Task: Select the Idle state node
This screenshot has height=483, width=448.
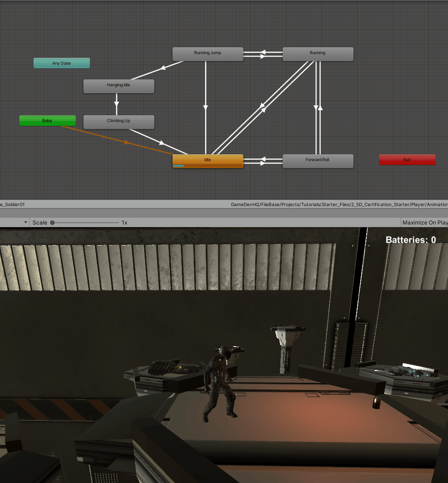Action: 207,160
